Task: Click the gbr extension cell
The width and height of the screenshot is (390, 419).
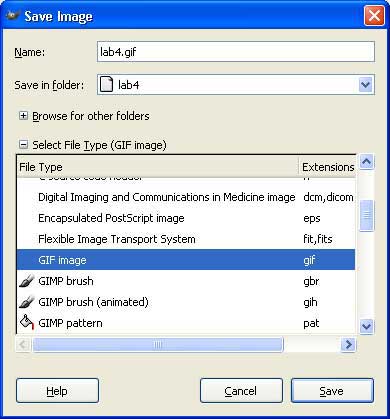Action: point(311,281)
